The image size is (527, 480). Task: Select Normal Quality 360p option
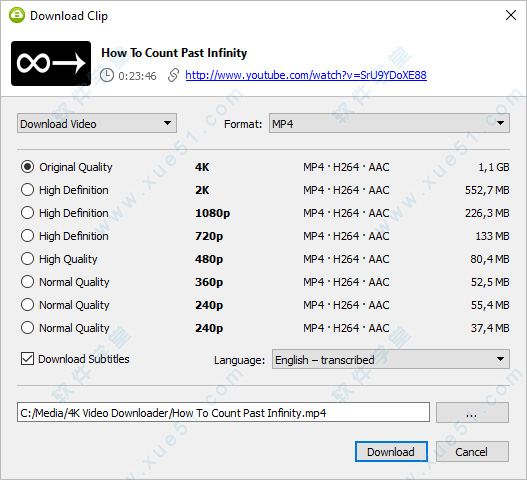(x=27, y=281)
